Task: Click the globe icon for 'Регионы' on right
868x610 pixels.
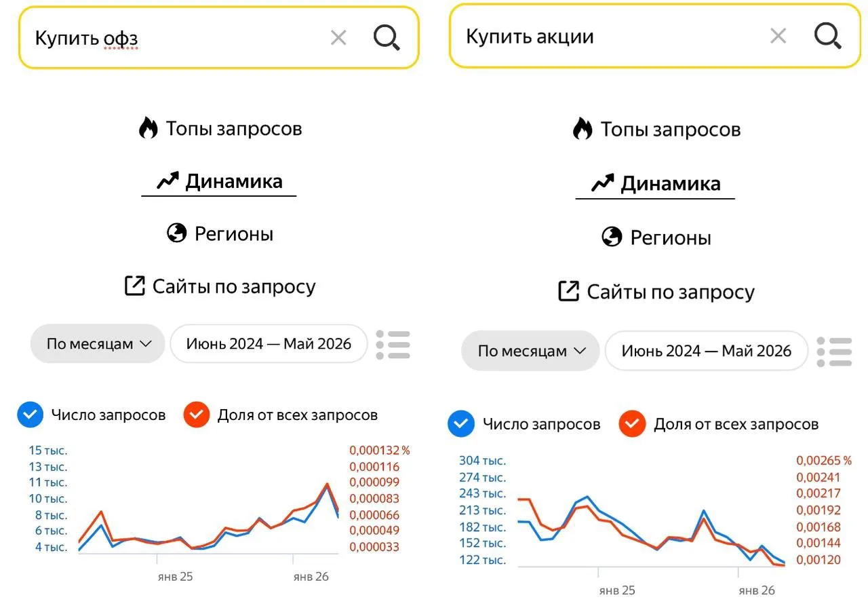Action: tap(612, 237)
